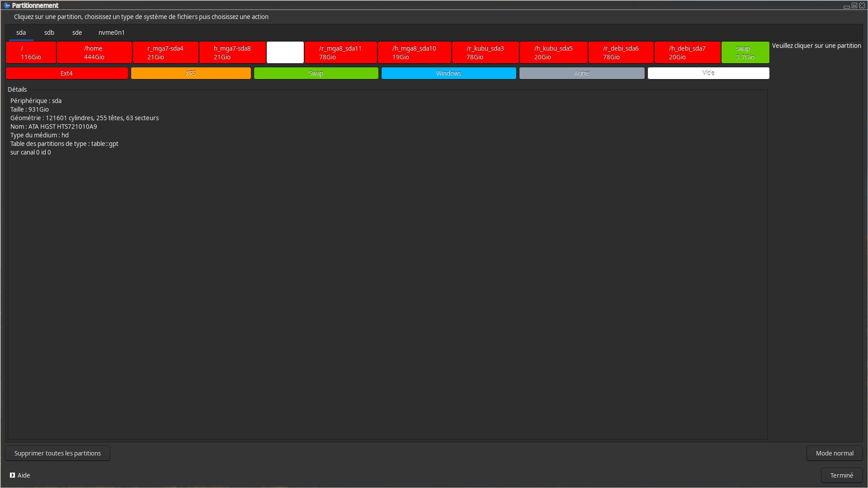Screen dimensions: 868x488
Task: Click the Terminé button
Action: 842,475
